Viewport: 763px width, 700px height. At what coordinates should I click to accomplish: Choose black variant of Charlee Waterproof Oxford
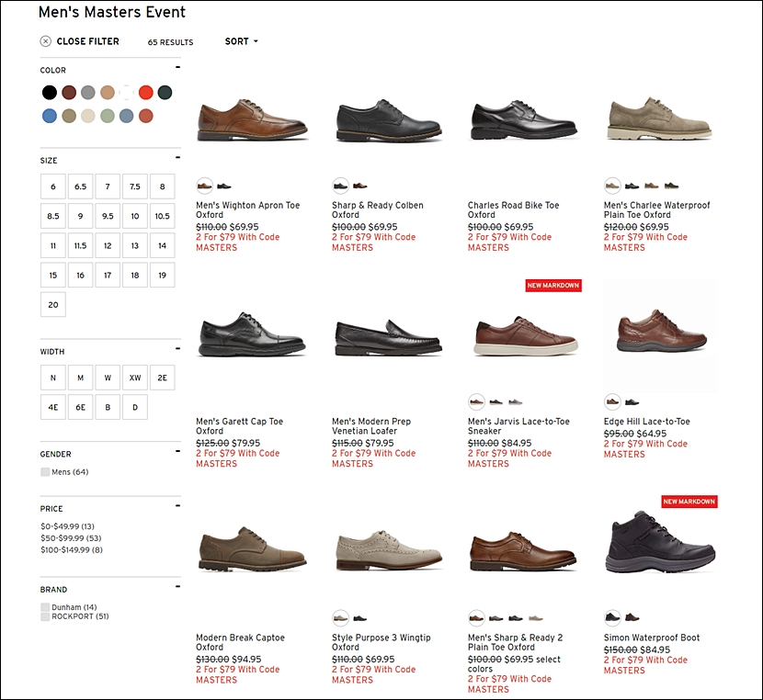tap(632, 186)
